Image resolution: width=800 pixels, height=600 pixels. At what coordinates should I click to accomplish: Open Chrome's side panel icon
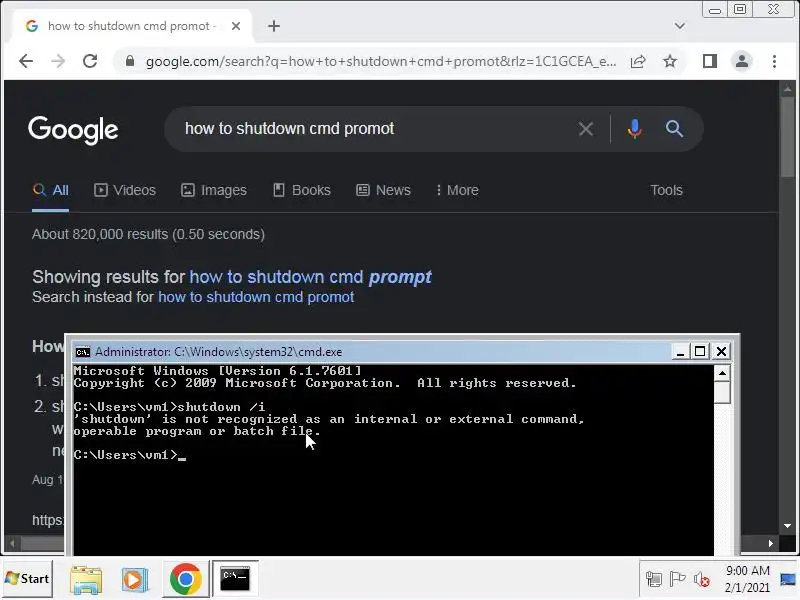click(x=710, y=62)
